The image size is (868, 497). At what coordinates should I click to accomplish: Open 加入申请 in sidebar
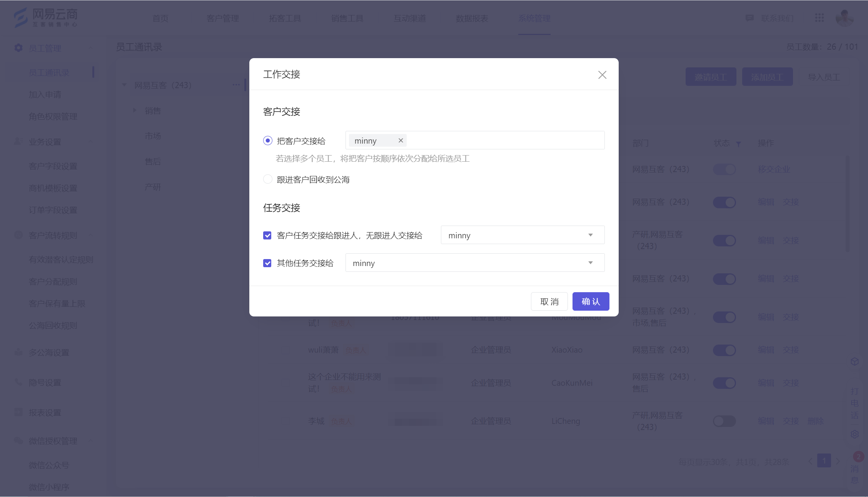point(45,94)
